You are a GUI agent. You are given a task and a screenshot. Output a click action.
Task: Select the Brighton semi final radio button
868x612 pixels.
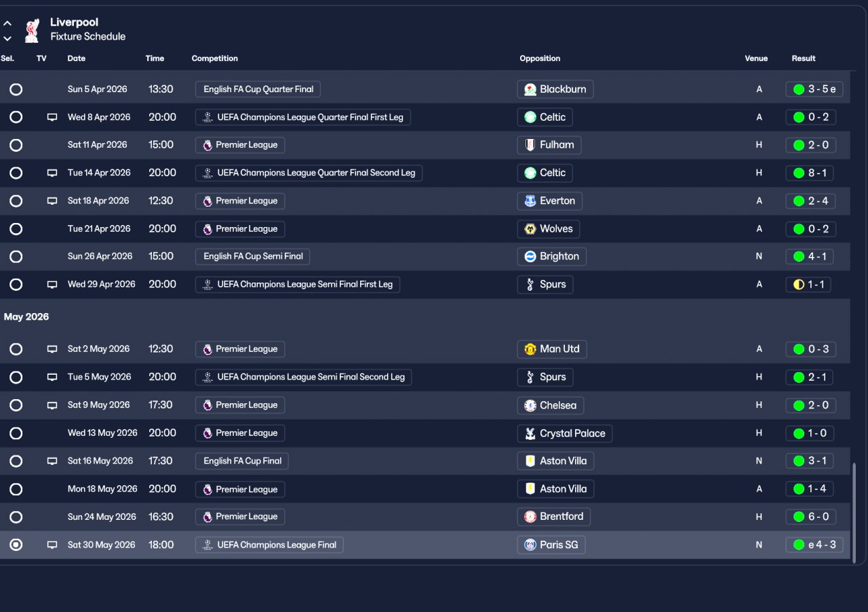[x=16, y=256]
